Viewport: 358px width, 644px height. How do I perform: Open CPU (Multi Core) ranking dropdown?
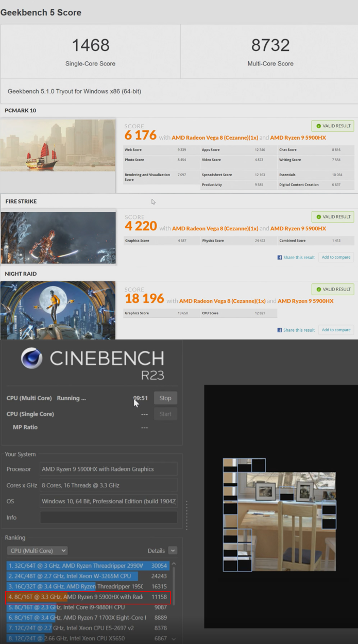pyautogui.click(x=37, y=551)
